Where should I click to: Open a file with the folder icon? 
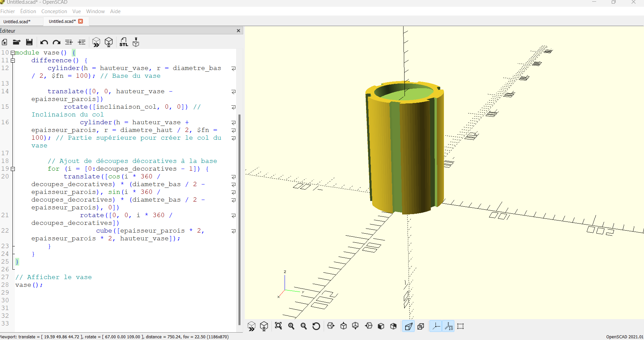point(17,42)
